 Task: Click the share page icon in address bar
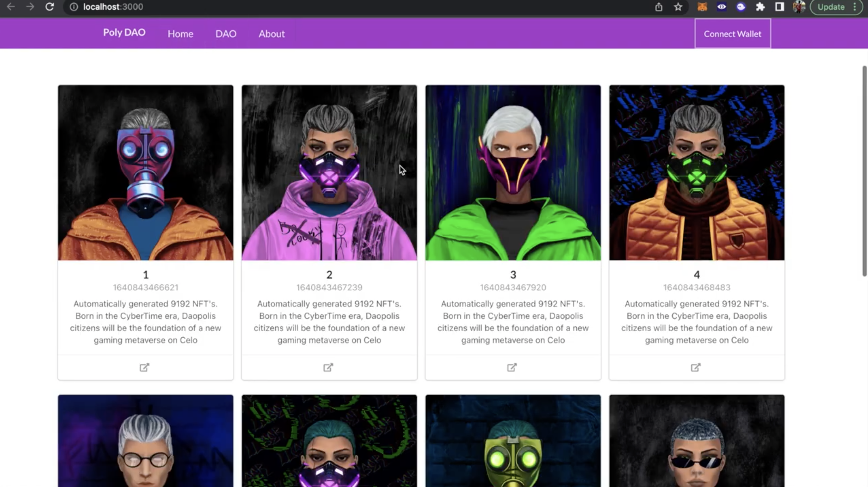point(659,7)
